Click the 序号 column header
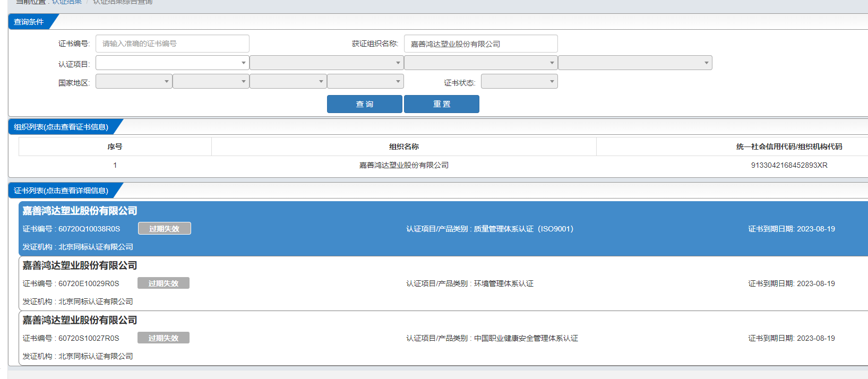Image resolution: width=868 pixels, height=379 pixels. click(x=115, y=147)
